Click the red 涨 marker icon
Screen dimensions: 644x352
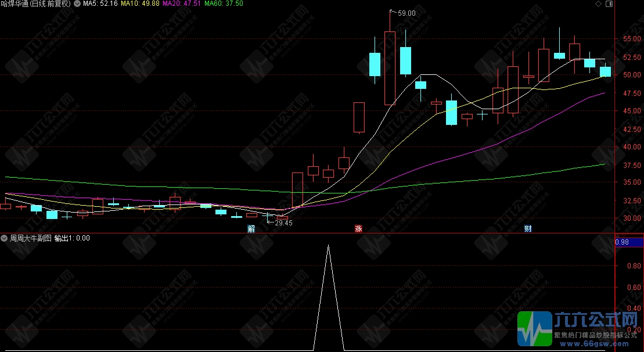pos(358,229)
